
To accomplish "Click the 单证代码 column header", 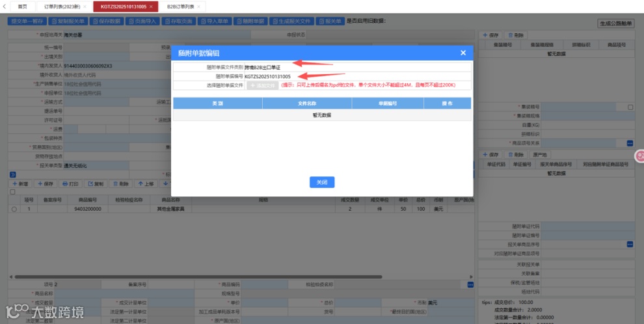I will point(496,164).
